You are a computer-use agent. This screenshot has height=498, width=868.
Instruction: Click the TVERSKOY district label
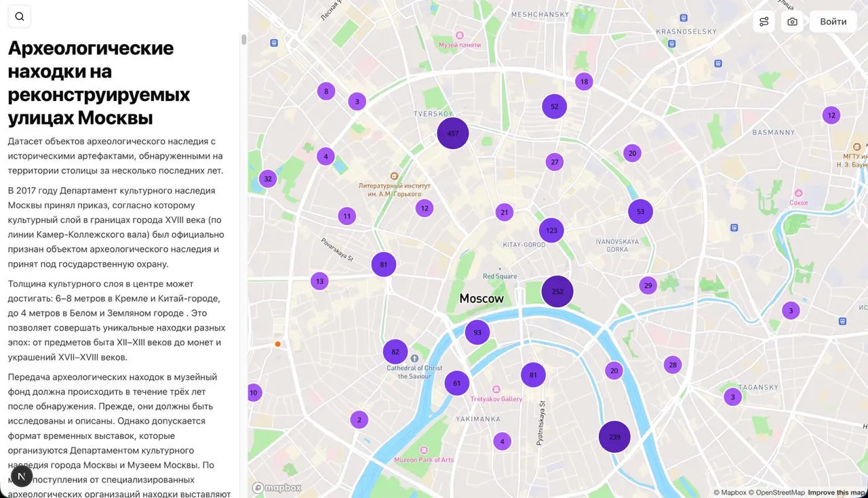point(433,114)
